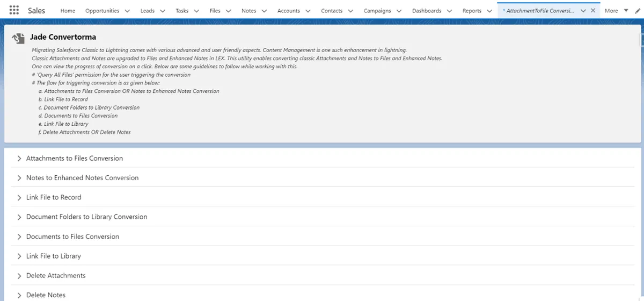Image resolution: width=644 pixels, height=301 pixels.
Task: Open the Reports dropdown arrow
Action: (x=489, y=11)
